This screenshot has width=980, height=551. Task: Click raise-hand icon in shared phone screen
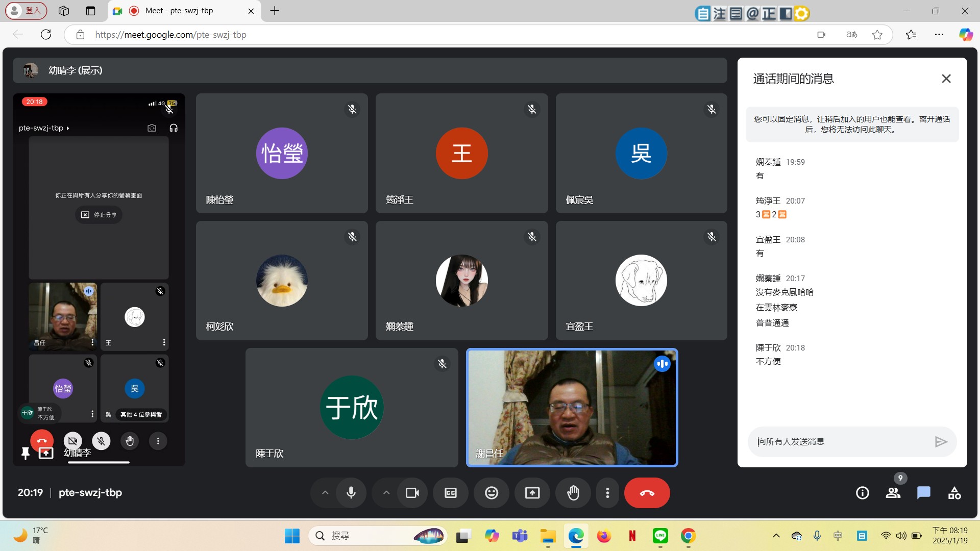[130, 441]
